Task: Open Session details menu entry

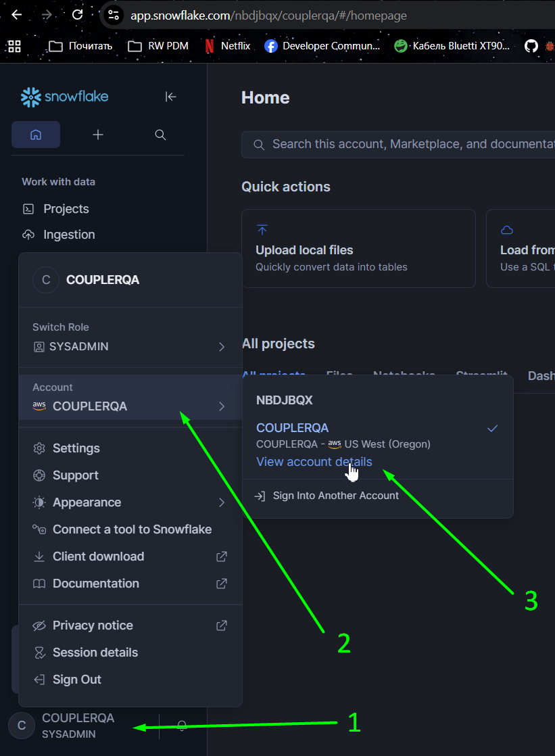Action: tap(130, 653)
